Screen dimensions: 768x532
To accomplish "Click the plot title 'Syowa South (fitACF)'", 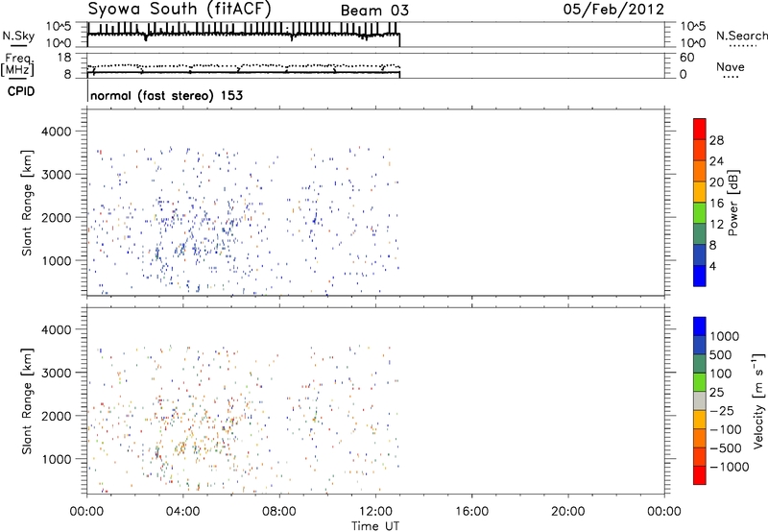I will coord(180,9).
